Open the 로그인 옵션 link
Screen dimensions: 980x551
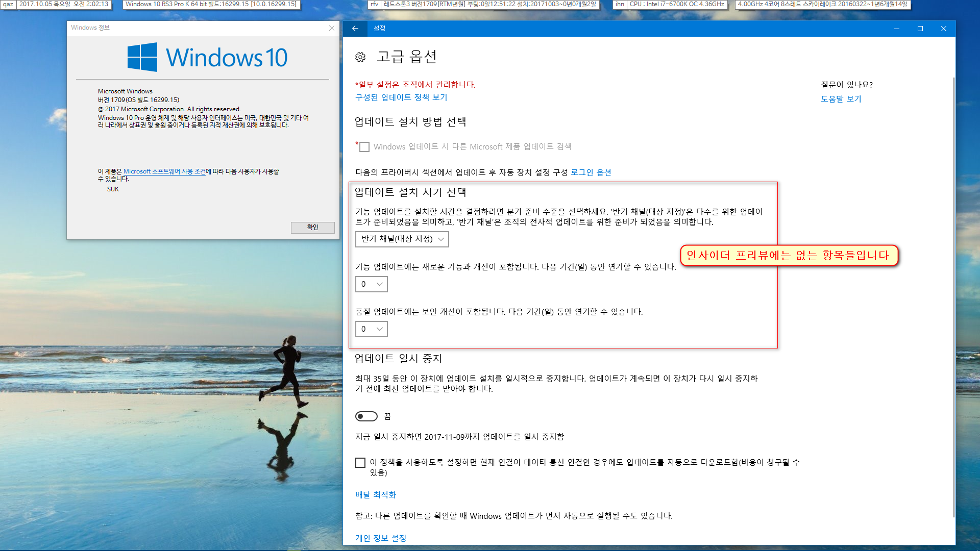(591, 172)
